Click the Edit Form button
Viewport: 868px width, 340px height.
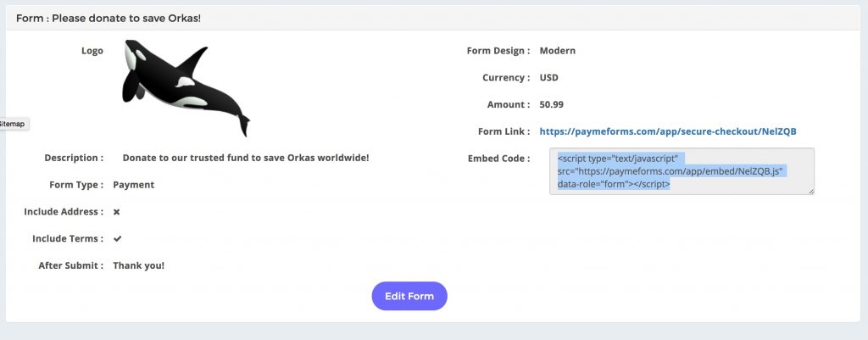coord(409,296)
